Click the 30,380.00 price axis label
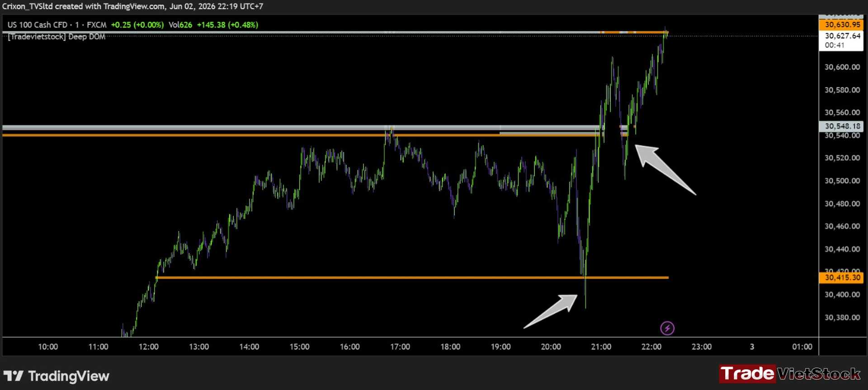The width and height of the screenshot is (868, 390). click(842, 318)
